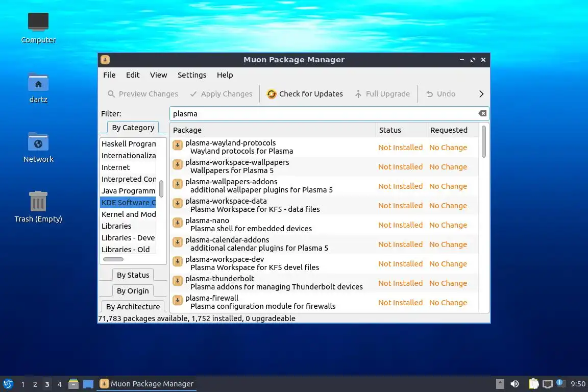Click the Muon icon in the title bar

(105, 60)
